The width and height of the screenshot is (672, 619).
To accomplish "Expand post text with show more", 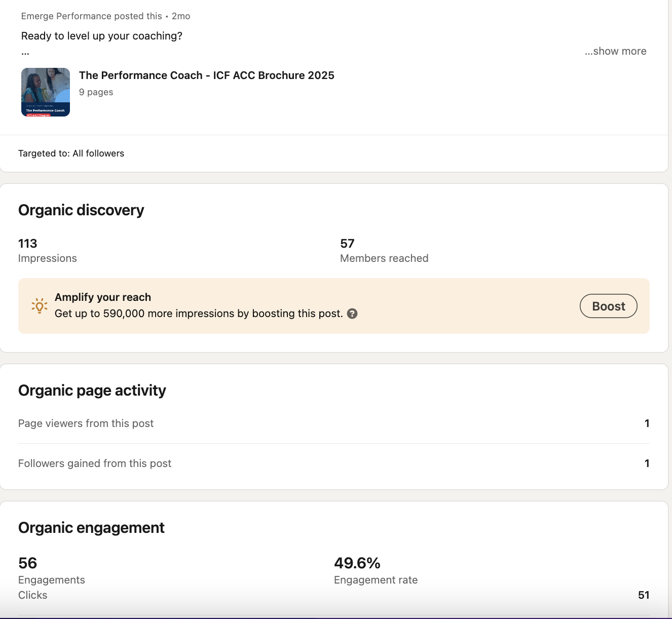I will [615, 51].
